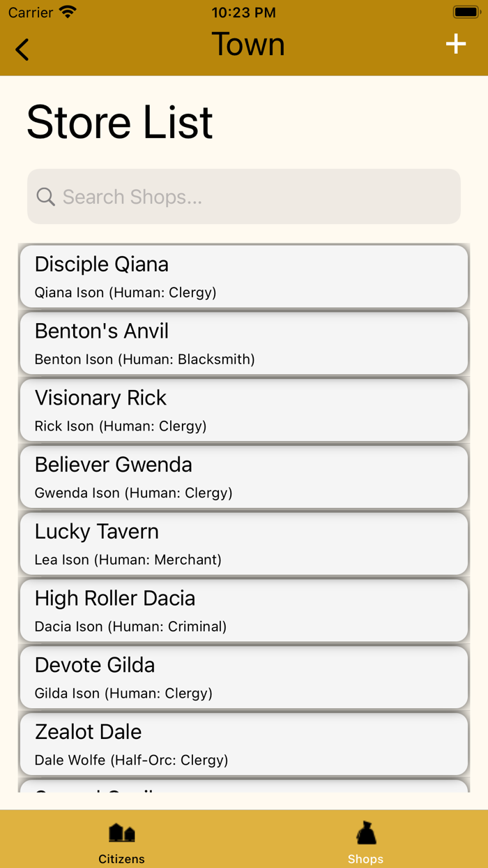Screen dimensions: 488x868
Task: Open Believer Gwenda shop details
Action: tap(244, 477)
